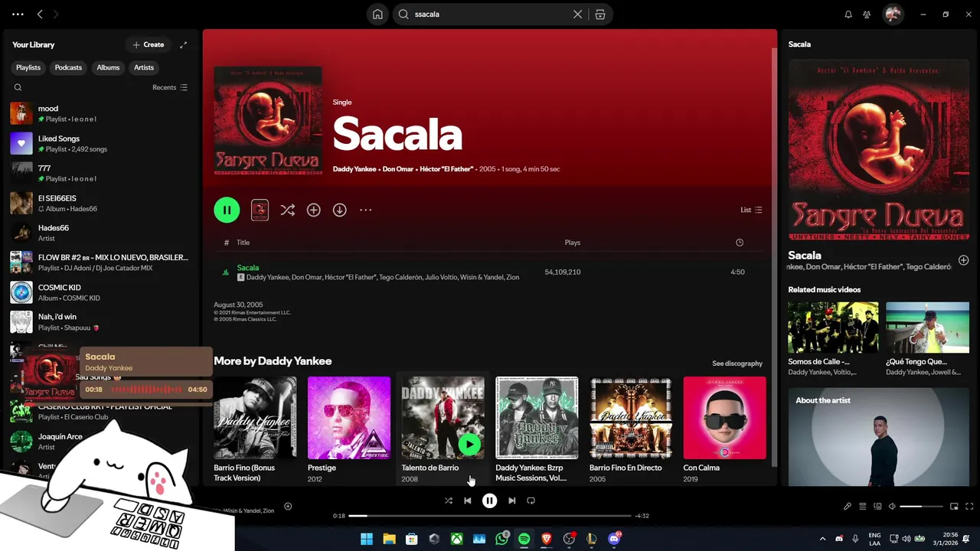
Task: Go to Spotify Home via house icon
Action: (x=377, y=14)
